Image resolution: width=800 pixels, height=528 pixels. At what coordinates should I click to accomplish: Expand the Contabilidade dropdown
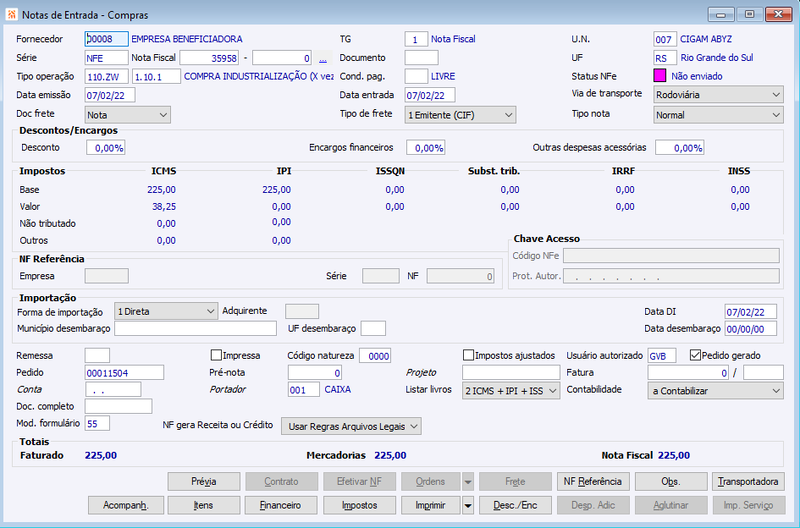pos(716,391)
